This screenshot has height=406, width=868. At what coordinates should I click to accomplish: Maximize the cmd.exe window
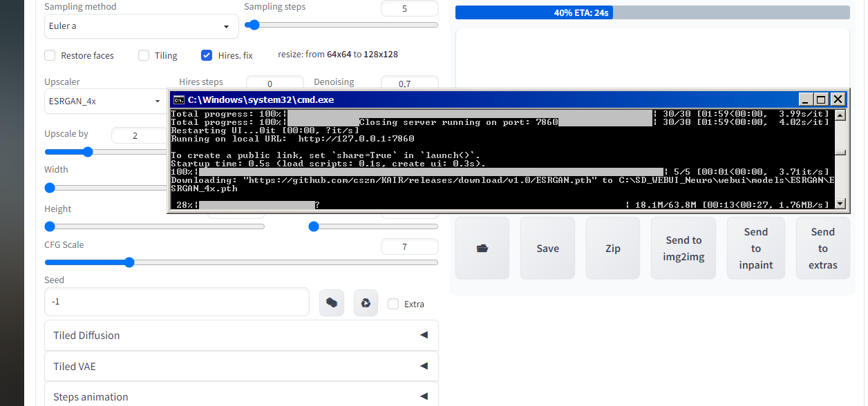821,99
